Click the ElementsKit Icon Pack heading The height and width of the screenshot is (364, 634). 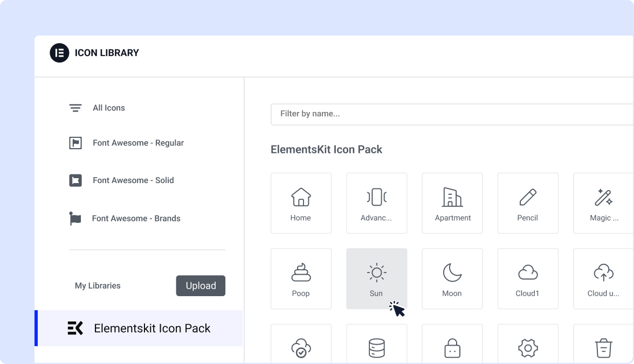(326, 150)
